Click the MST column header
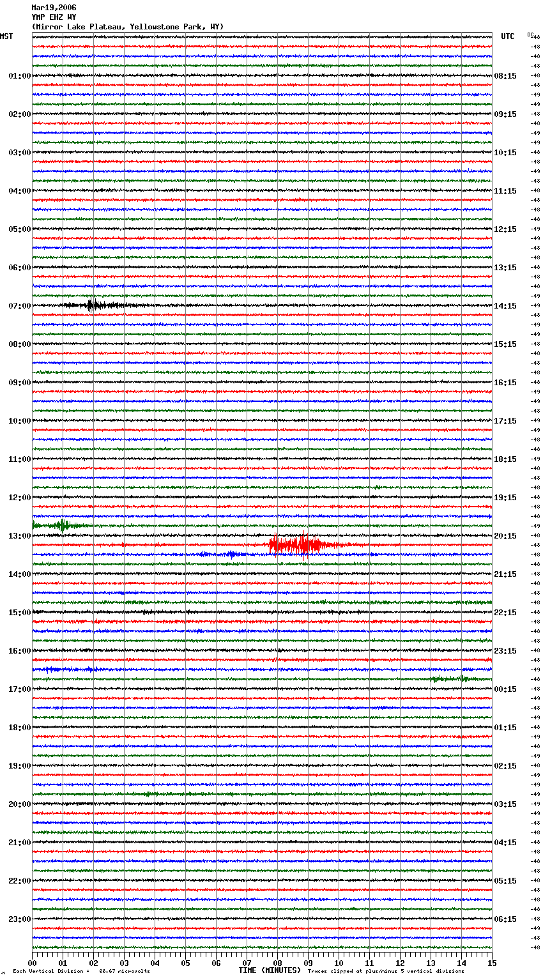This screenshot has height=980, width=543. [x=6, y=36]
